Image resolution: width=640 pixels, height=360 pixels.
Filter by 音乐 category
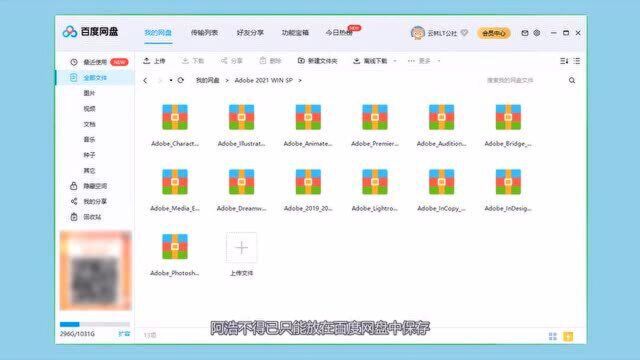point(89,140)
